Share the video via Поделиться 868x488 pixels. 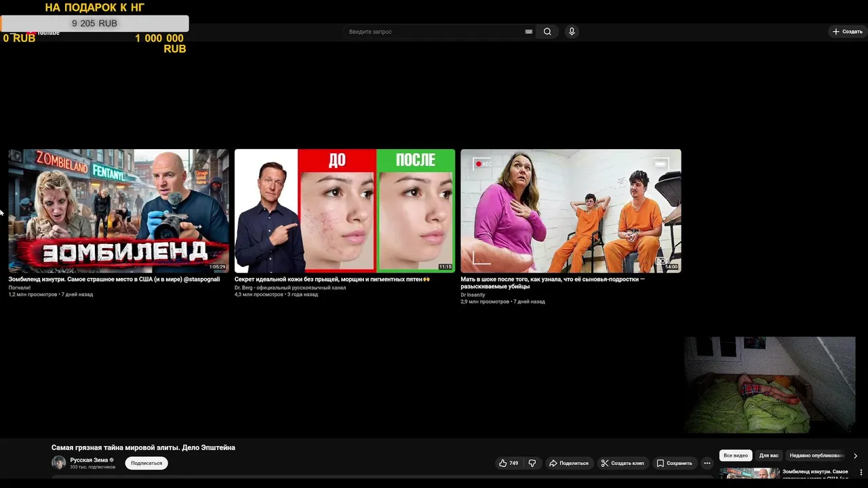point(568,463)
